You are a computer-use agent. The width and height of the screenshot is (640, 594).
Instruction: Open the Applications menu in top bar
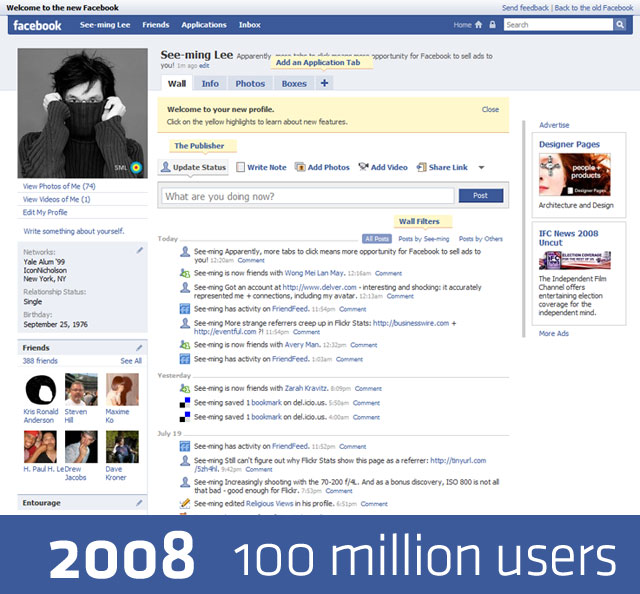(x=204, y=24)
